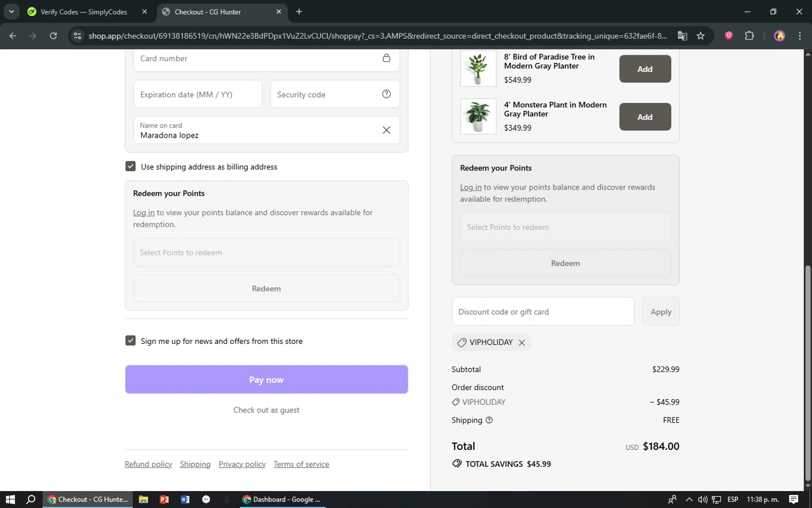812x508 pixels.
Task: Clear the Name on card field
Action: [x=387, y=130]
